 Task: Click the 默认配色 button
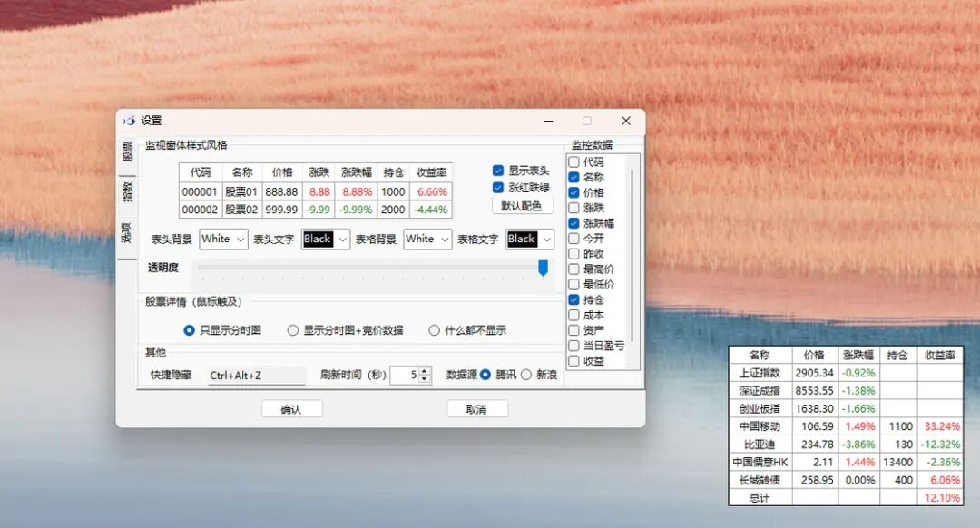click(522, 206)
